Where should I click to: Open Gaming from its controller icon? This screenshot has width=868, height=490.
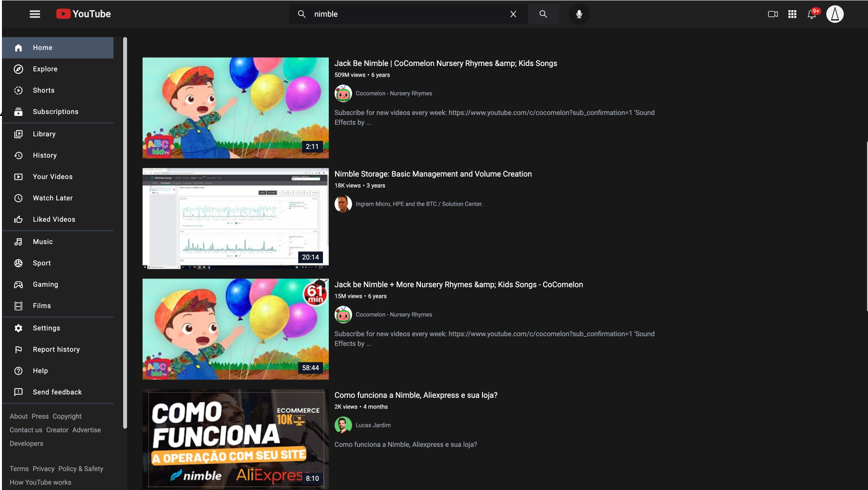[18, 284]
